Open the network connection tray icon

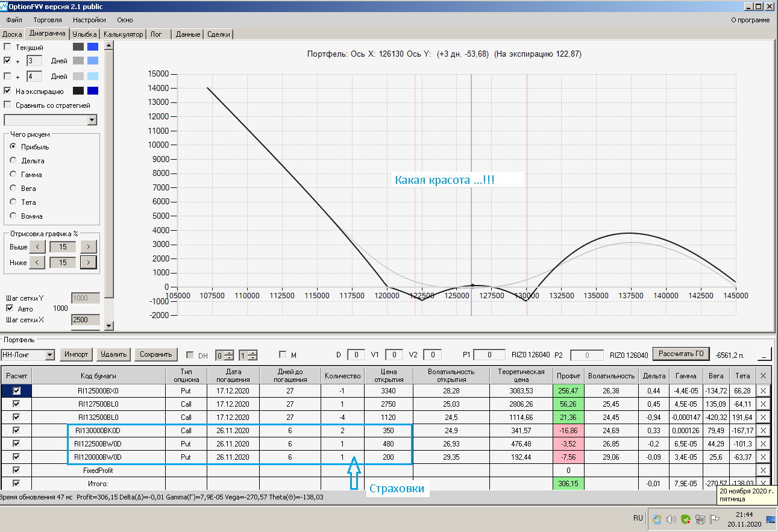point(701,519)
